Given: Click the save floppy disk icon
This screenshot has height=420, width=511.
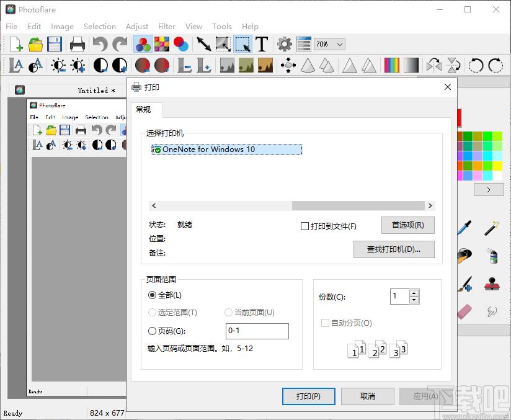Looking at the screenshot, I should point(55,44).
